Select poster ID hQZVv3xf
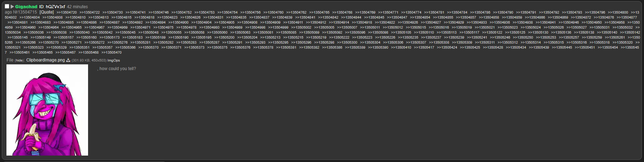The width and height of the screenshot is (644, 162). click(x=52, y=7)
